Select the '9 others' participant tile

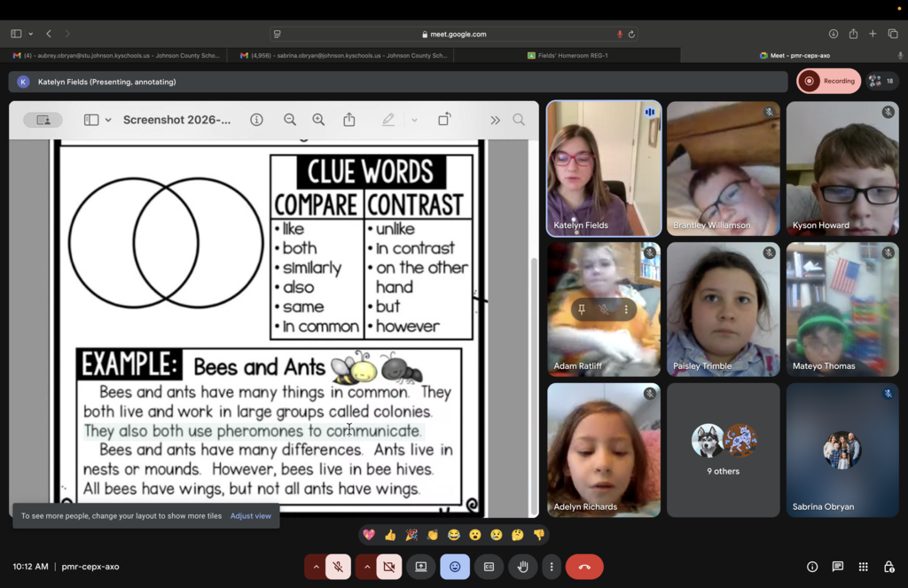[x=724, y=450]
